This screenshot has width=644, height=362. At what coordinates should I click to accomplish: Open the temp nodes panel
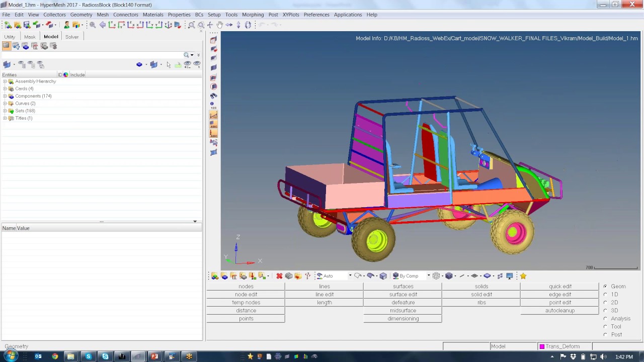tap(246, 303)
